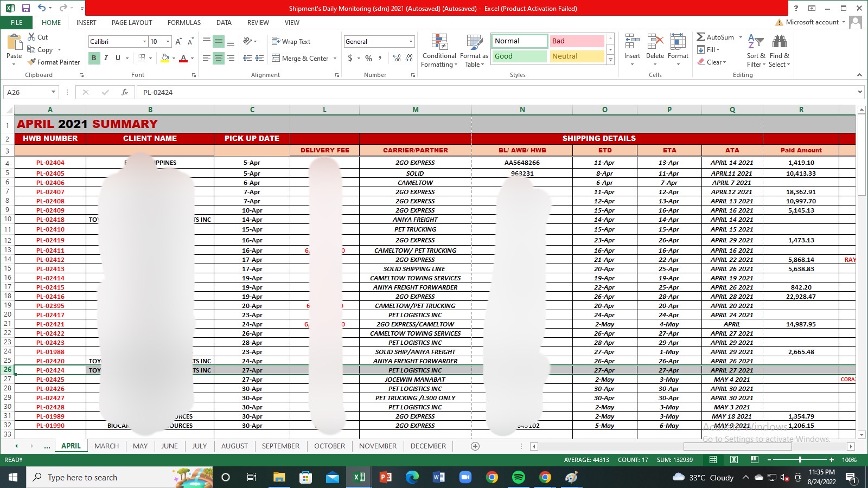Open Sort & Filter menu
868x488 pixels.
click(x=756, y=50)
